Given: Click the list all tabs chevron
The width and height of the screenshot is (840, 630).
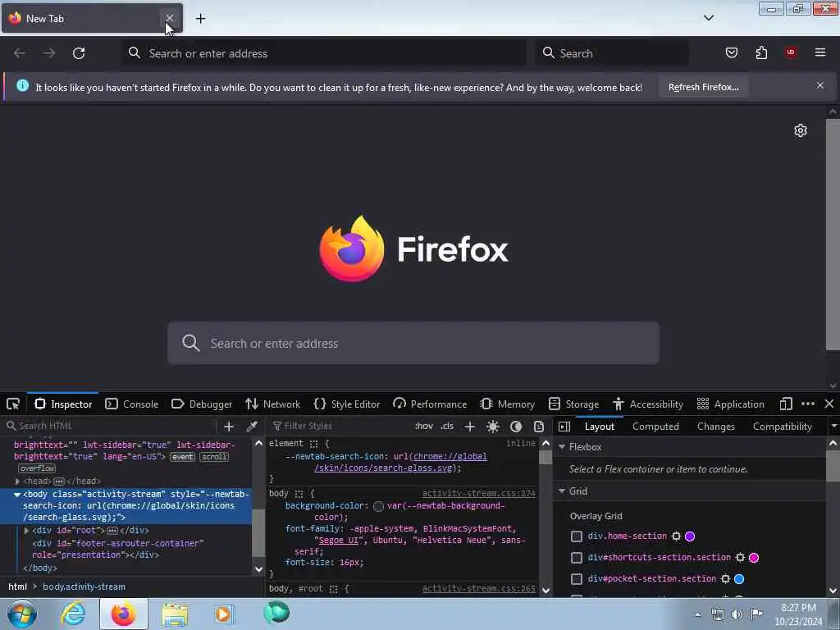Looking at the screenshot, I should (708, 18).
